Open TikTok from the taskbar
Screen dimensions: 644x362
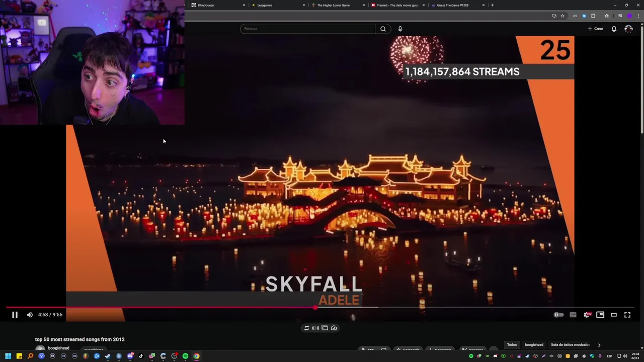[141, 356]
